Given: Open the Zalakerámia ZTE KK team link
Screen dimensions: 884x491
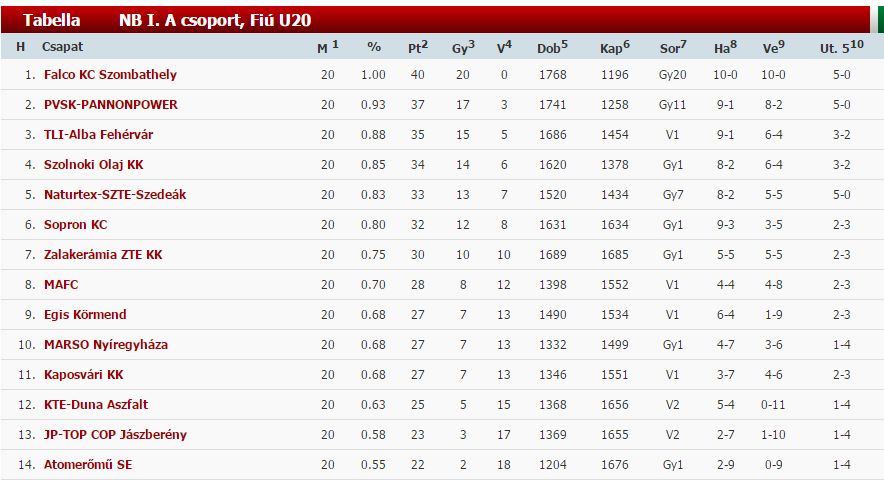Looking at the screenshot, I should (103, 254).
